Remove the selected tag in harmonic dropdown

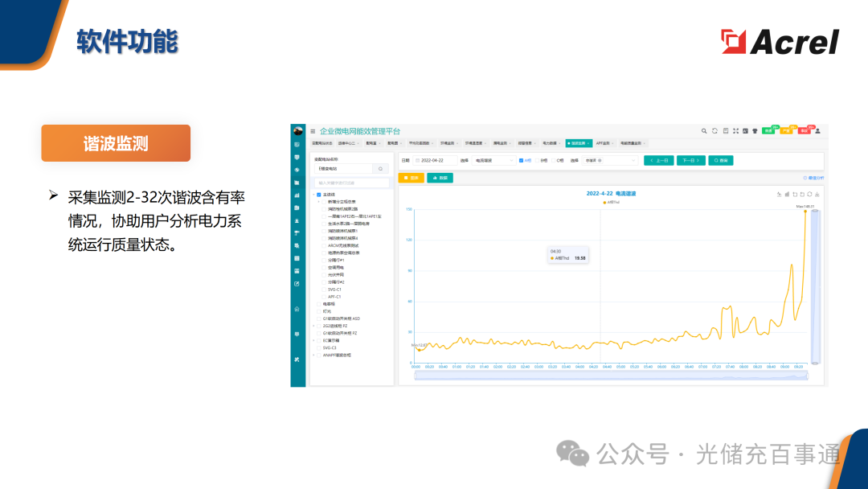pyautogui.click(x=600, y=161)
